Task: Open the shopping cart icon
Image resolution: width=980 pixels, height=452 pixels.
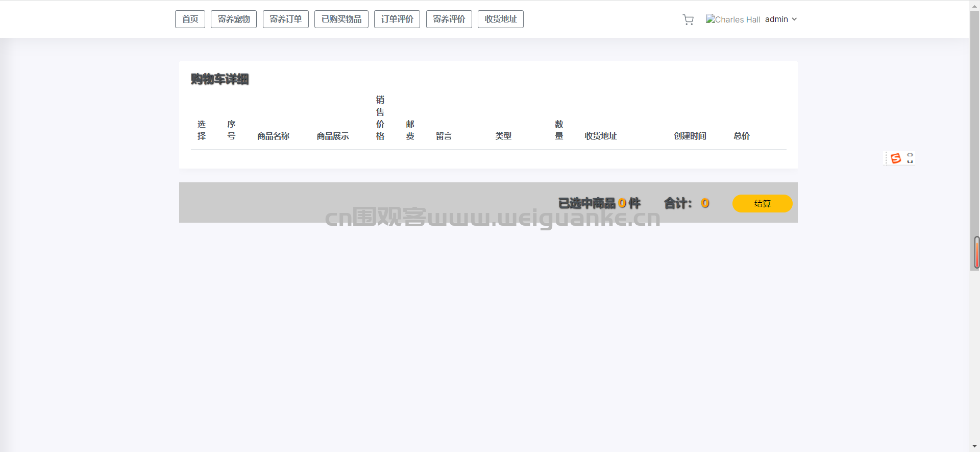Action: [688, 19]
